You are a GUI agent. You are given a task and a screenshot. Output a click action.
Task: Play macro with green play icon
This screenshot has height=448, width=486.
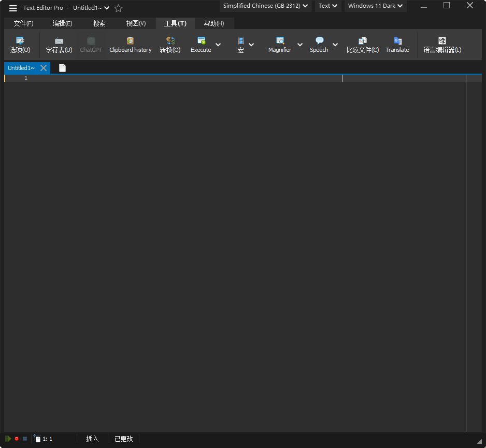point(8,438)
